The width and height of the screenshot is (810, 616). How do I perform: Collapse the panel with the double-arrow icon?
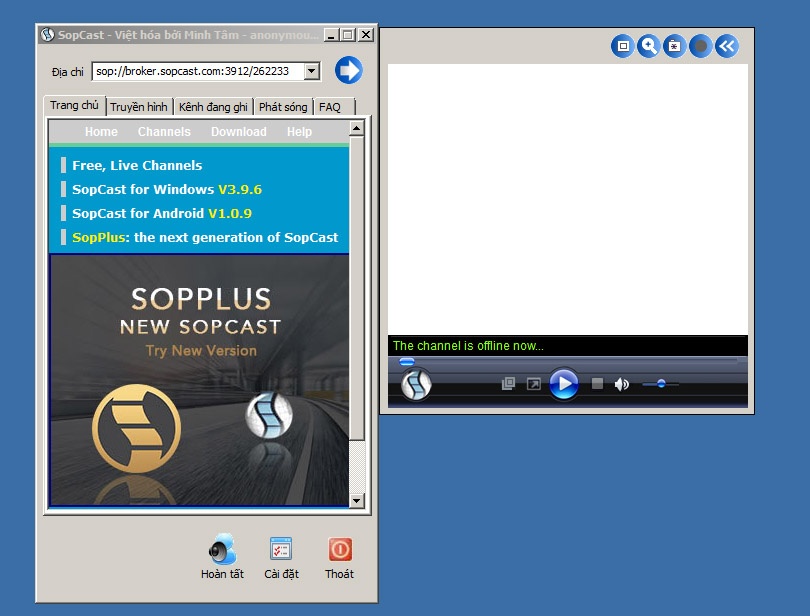pyautogui.click(x=727, y=46)
